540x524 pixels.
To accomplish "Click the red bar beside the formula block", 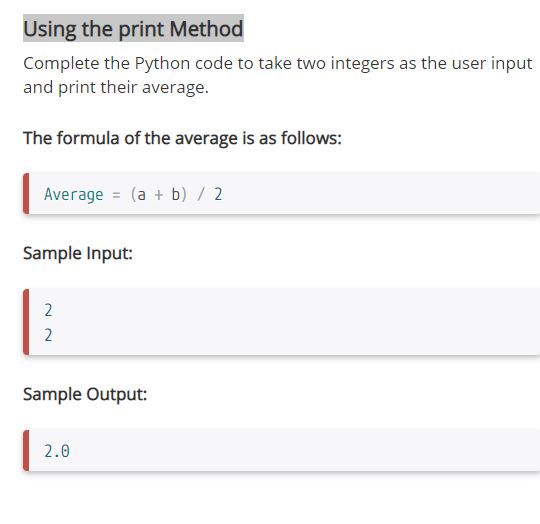I will pyautogui.click(x=26, y=194).
